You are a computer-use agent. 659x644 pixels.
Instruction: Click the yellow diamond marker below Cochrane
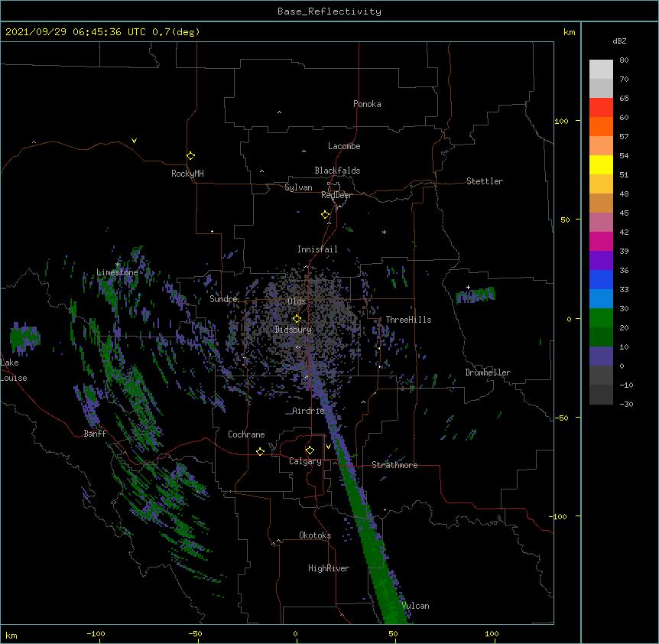pos(260,451)
